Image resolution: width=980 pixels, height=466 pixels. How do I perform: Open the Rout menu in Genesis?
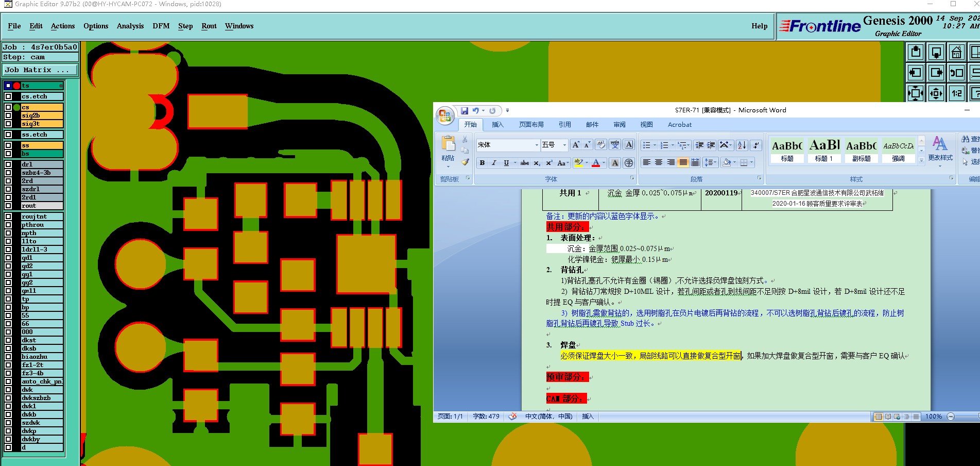click(209, 26)
